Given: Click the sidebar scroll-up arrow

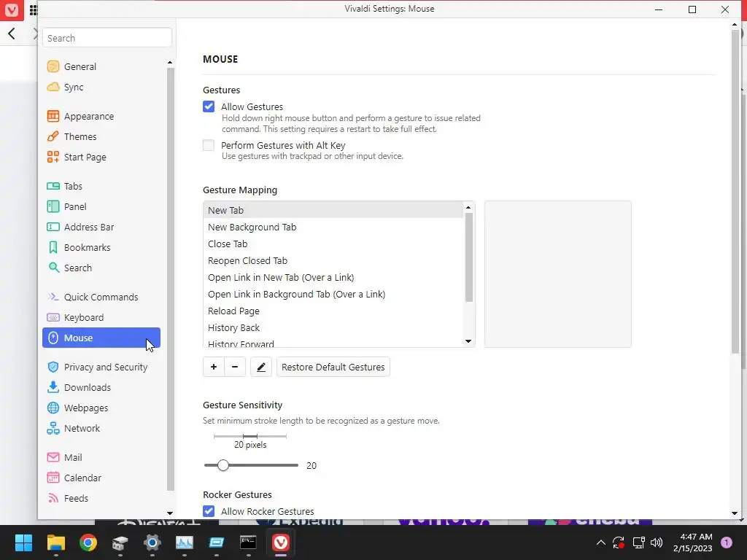Looking at the screenshot, I should click(x=170, y=63).
